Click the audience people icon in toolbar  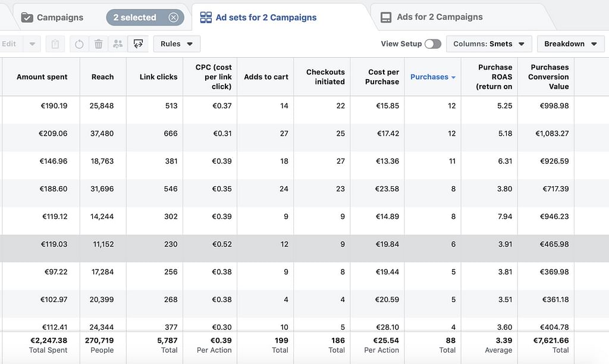click(118, 44)
